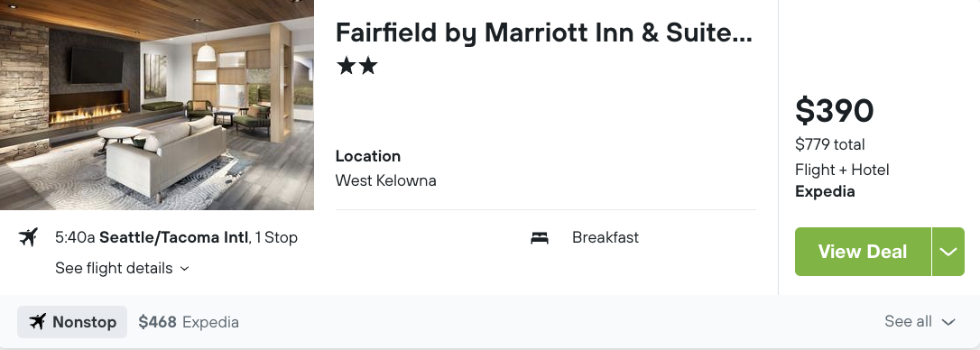Click the $468 Expedia nonstop price
This screenshot has width=980, height=350.
pos(189,322)
